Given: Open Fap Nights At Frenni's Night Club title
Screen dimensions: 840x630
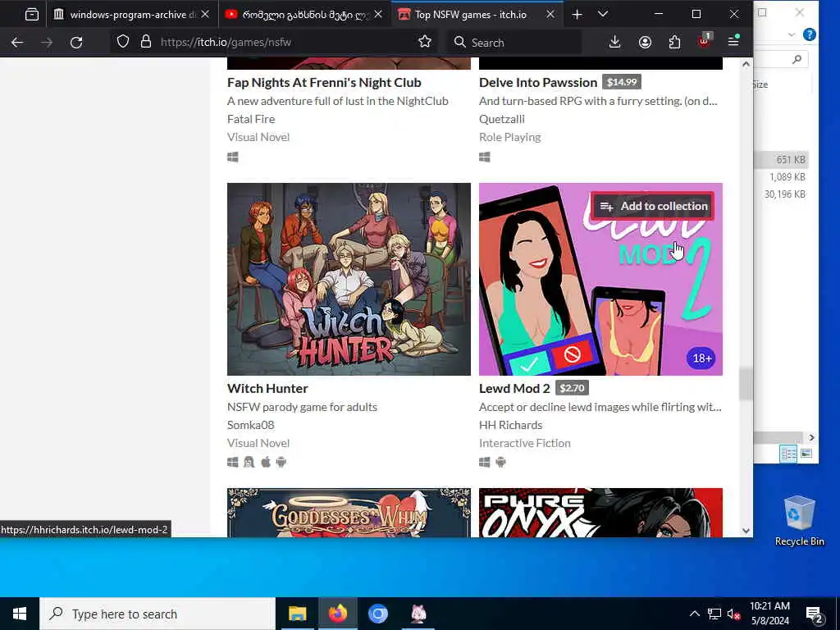Looking at the screenshot, I should [324, 83].
